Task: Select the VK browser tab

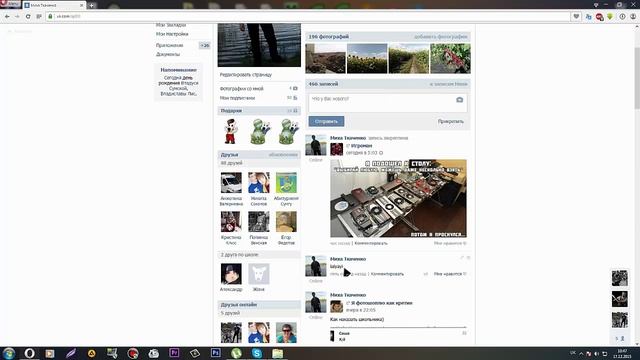Action: click(x=54, y=5)
